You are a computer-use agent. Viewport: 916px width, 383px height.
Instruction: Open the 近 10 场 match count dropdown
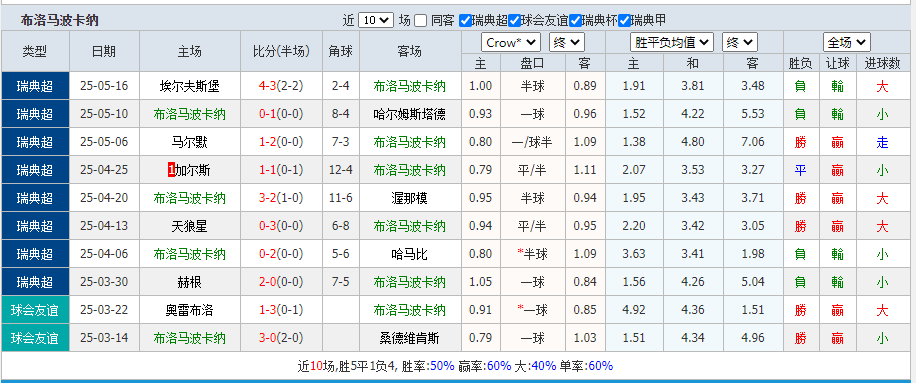click(x=376, y=20)
